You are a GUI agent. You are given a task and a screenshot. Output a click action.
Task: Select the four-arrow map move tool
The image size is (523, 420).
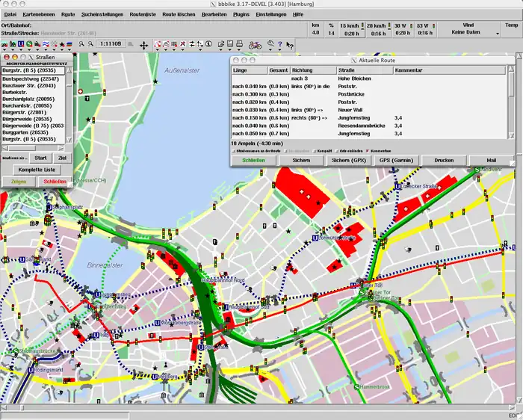(x=143, y=45)
